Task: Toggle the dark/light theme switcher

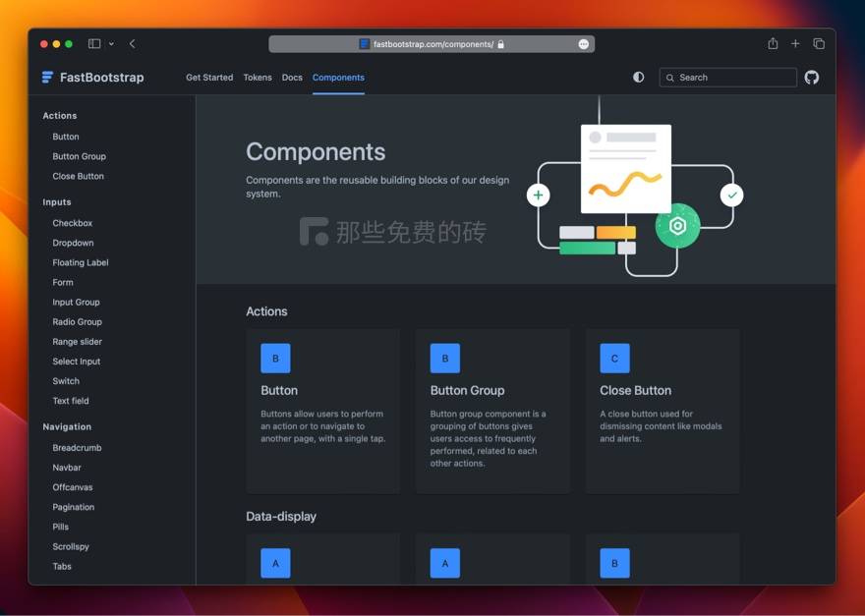Action: (638, 76)
